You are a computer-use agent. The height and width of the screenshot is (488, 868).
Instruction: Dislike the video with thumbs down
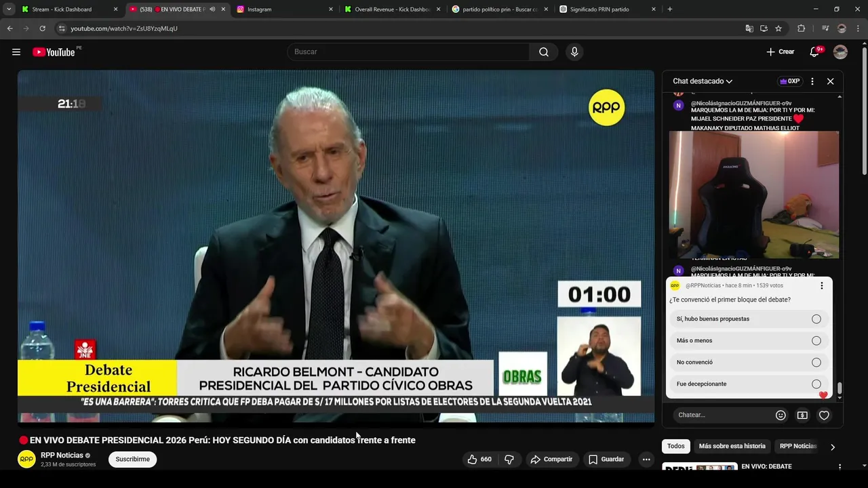coord(509,460)
